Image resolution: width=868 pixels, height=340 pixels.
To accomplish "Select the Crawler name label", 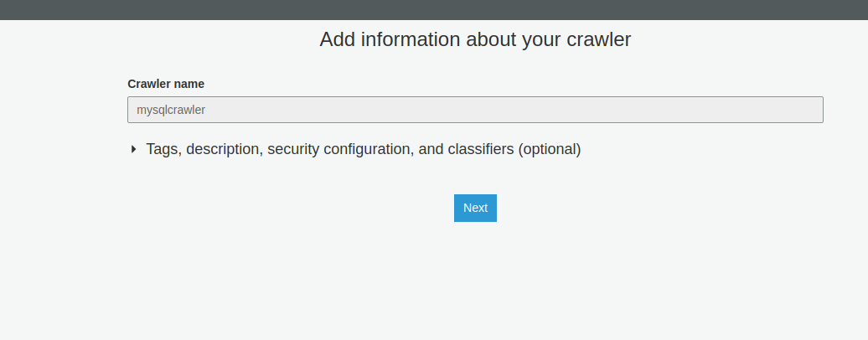I will click(x=166, y=84).
